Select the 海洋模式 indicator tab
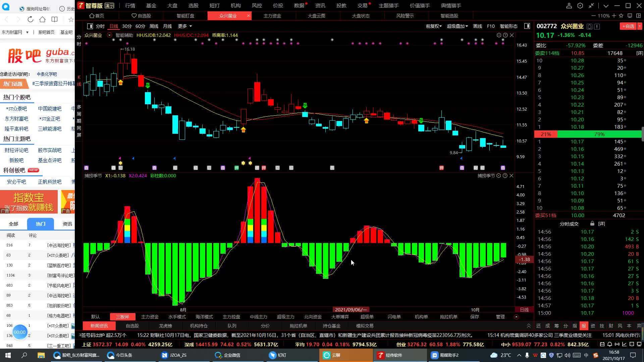This screenshot has height=362, width=644. click(x=204, y=317)
